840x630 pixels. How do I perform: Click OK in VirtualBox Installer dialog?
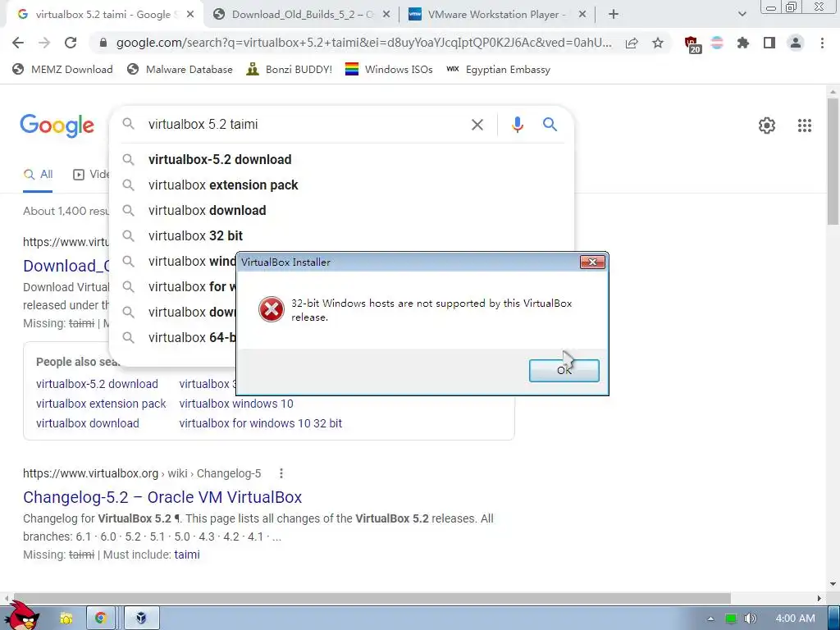564,370
